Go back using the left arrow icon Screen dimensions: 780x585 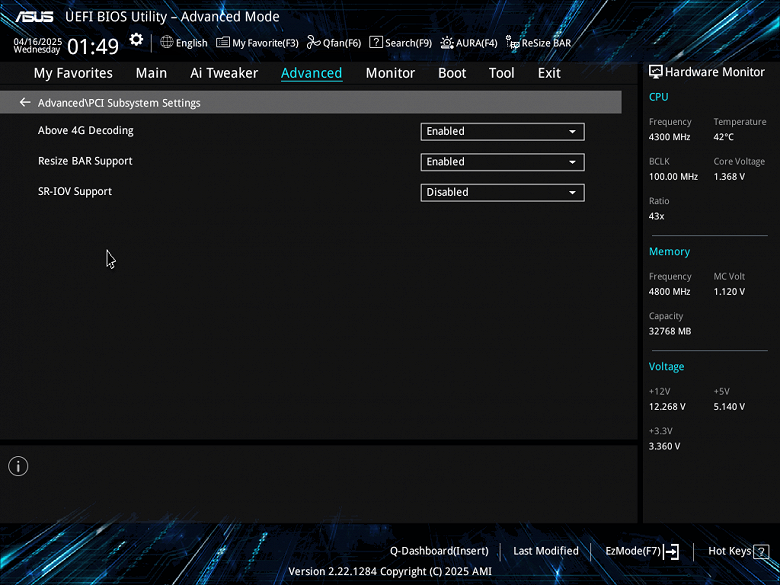tap(25, 102)
